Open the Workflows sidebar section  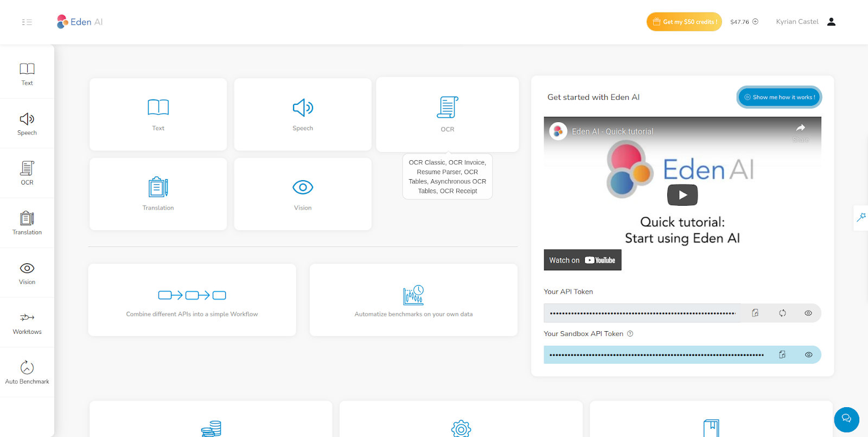point(27,323)
